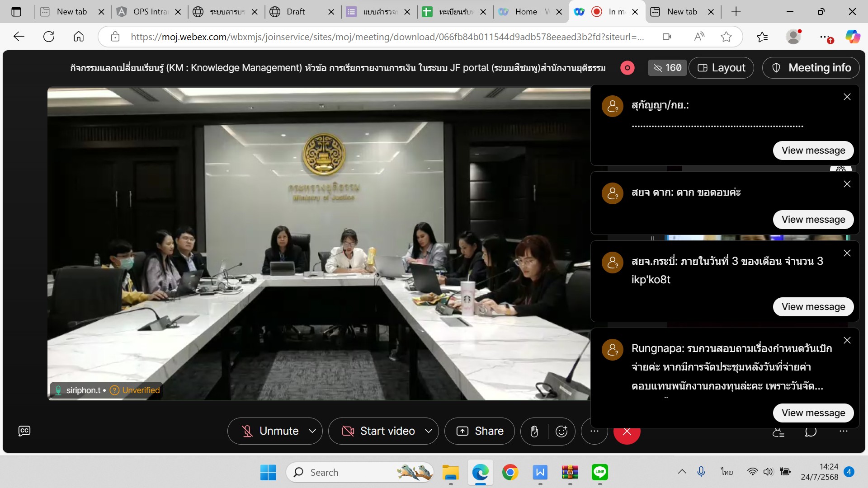Toggle the 160 hidden participants indicator
Image resolution: width=868 pixels, height=488 pixels.
[667, 68]
